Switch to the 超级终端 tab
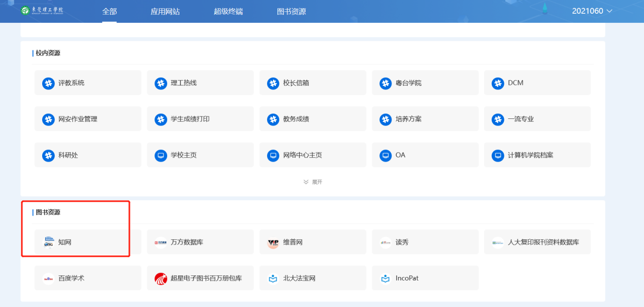Screen dimensions: 644x307 [x=229, y=11]
